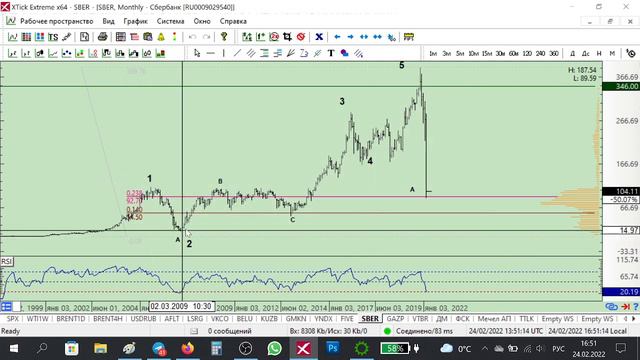Select the crop tool icon
640x360 pixels.
click(x=287, y=37)
